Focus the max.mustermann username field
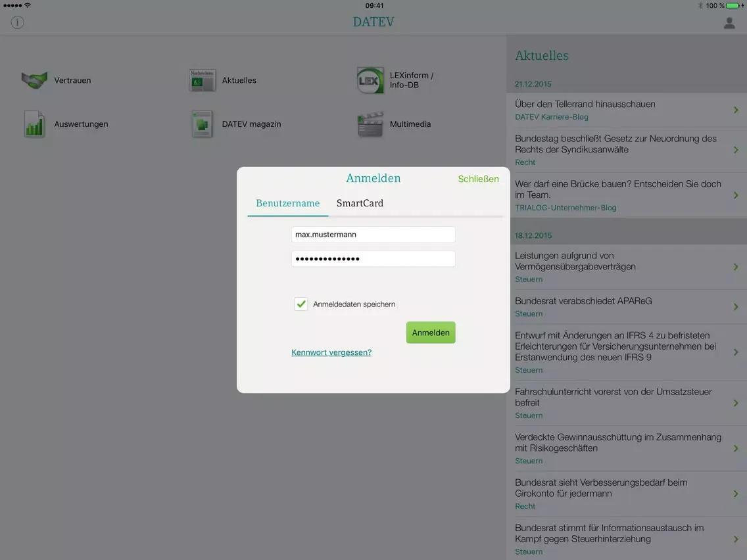This screenshot has height=560, width=747. click(x=373, y=234)
